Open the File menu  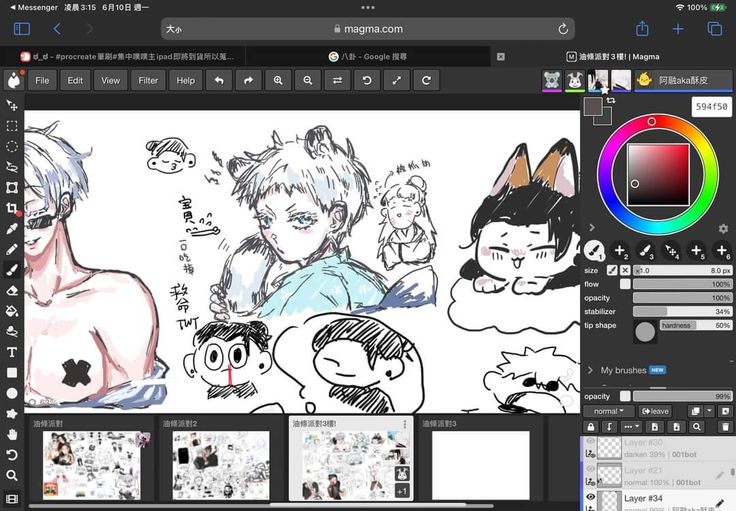click(x=42, y=80)
